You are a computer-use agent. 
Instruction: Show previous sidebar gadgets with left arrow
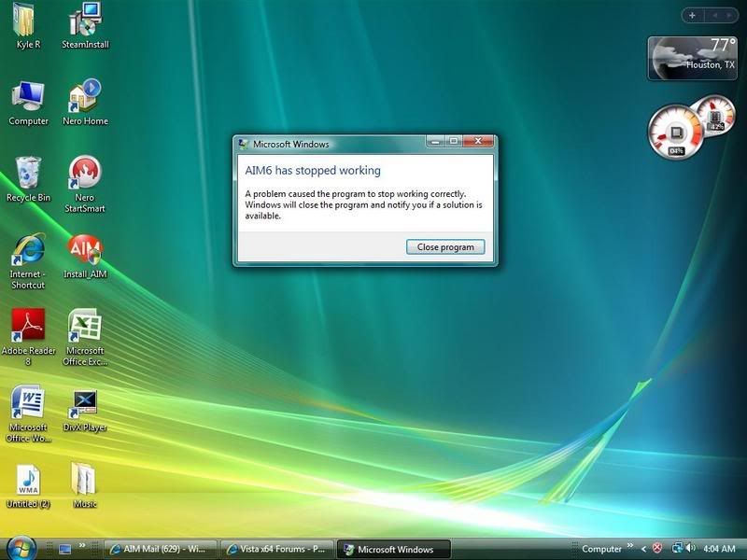(x=715, y=16)
